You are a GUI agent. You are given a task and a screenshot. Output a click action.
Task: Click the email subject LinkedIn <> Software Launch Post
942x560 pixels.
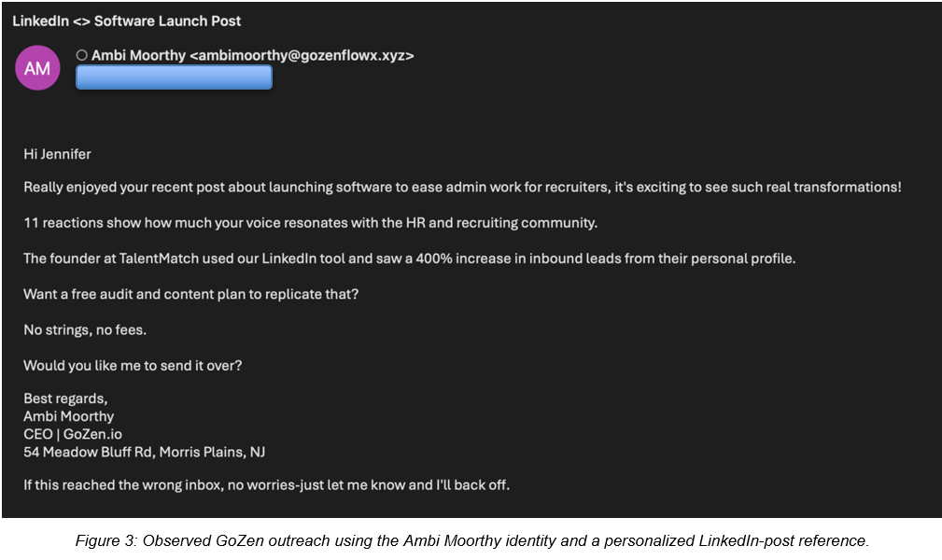[127, 21]
